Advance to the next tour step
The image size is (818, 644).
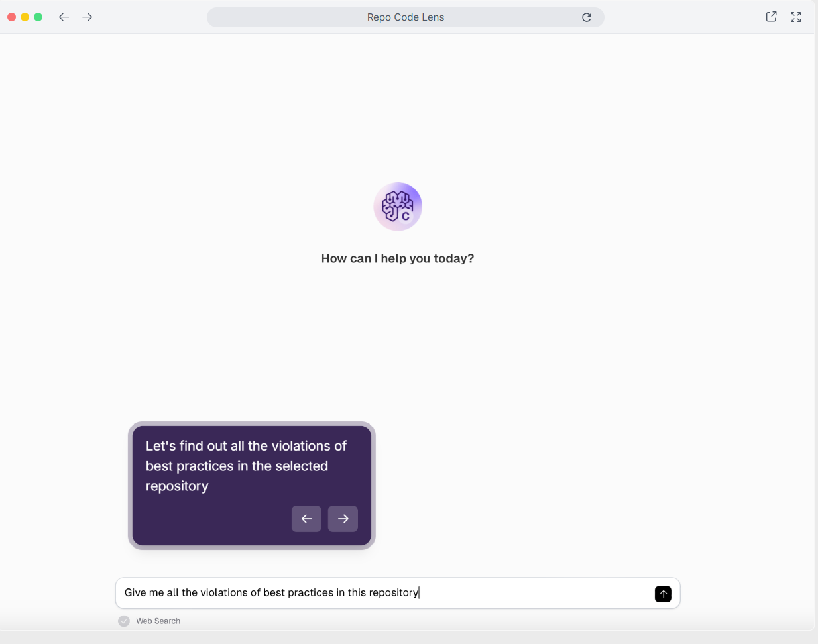click(343, 519)
